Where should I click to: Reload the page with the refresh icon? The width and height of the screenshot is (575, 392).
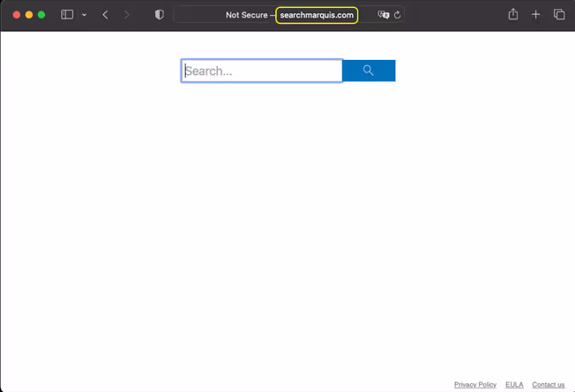click(x=398, y=15)
